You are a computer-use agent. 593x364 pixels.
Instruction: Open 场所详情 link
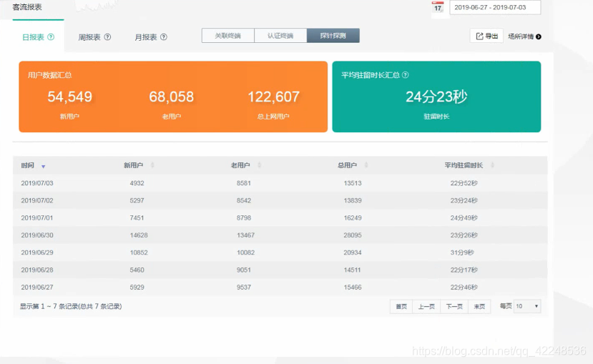coord(520,36)
